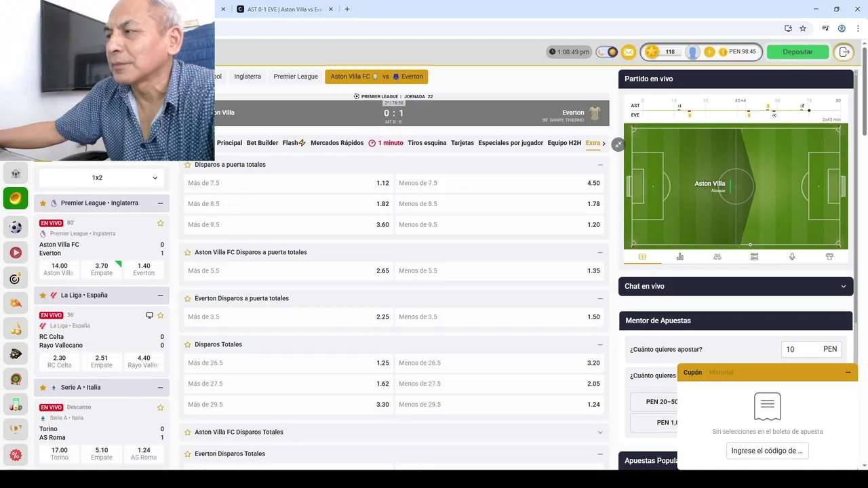Viewport: 868px width, 488px height.
Task: Show standings table icon in live match
Action: tap(754, 257)
